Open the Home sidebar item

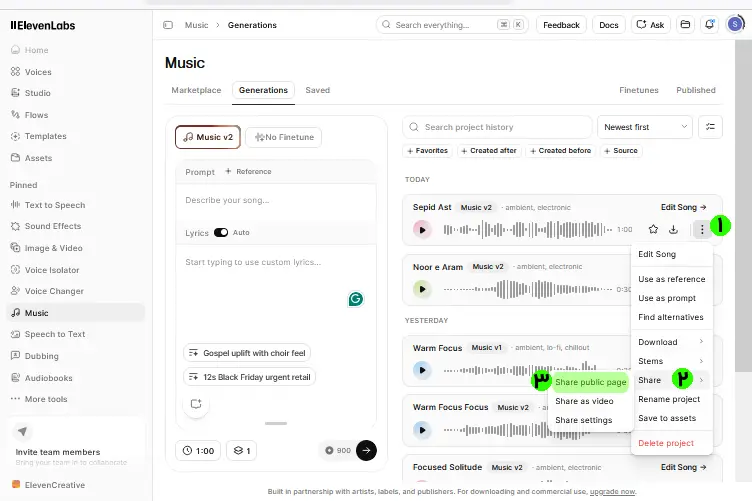(x=29, y=50)
